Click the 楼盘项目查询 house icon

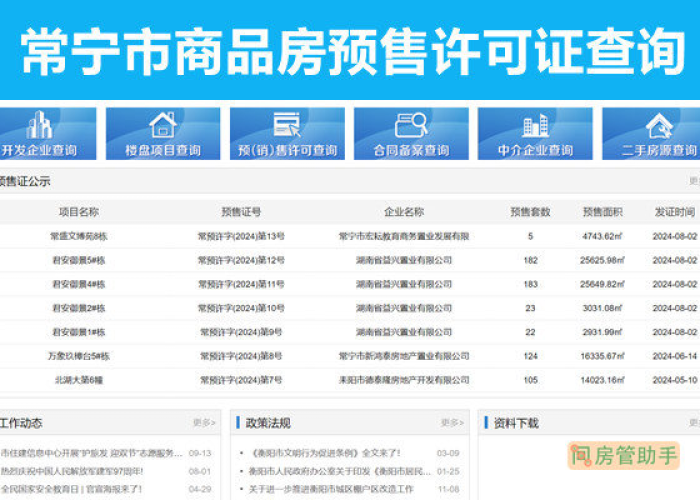pyautogui.click(x=163, y=126)
